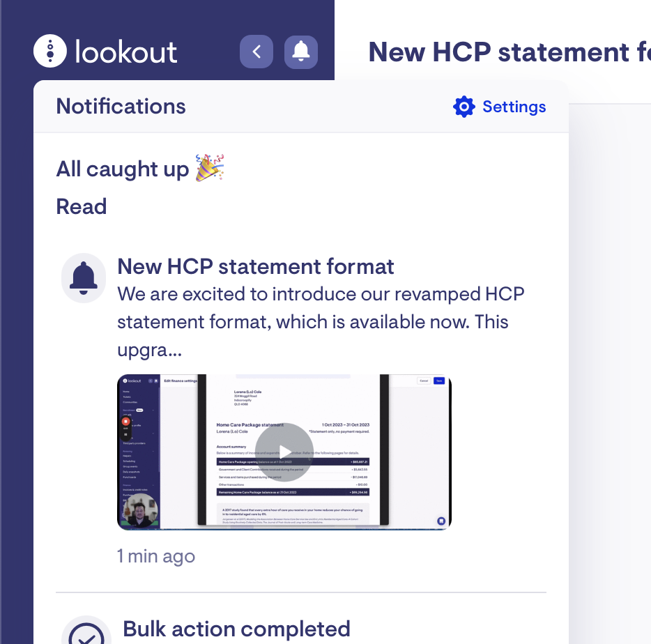
Task: Play the HCP statement video
Action: 284,452
